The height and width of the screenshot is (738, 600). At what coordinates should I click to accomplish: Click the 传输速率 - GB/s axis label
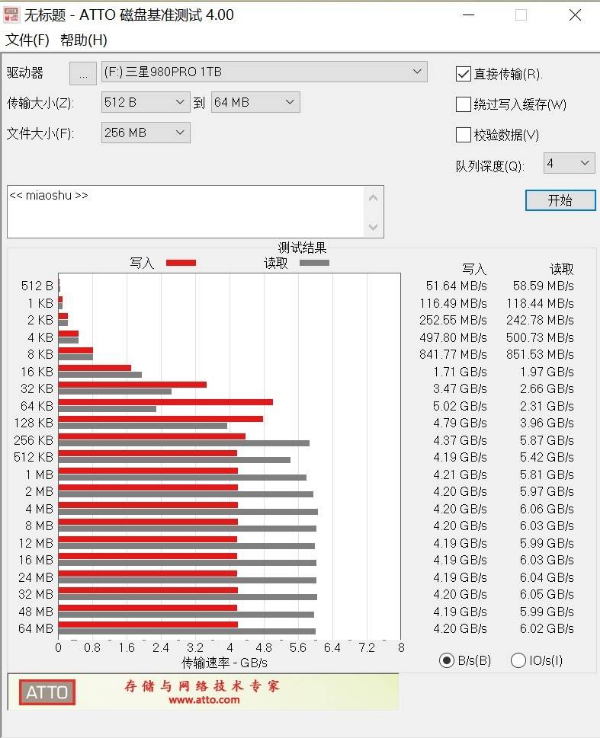pyautogui.click(x=224, y=663)
